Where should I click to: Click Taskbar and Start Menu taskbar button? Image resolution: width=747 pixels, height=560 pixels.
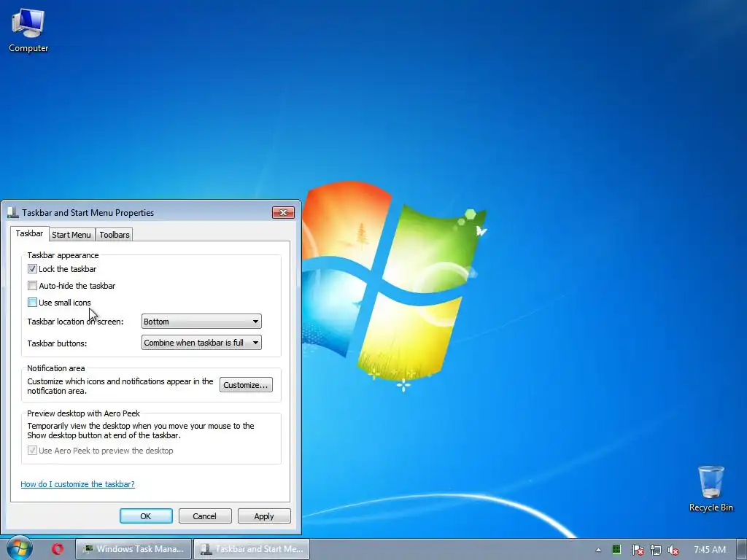(252, 549)
